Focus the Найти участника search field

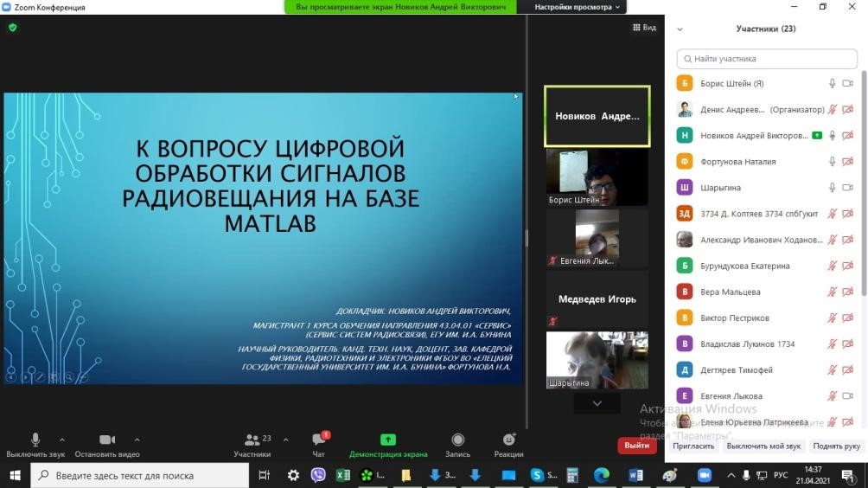[x=767, y=59]
